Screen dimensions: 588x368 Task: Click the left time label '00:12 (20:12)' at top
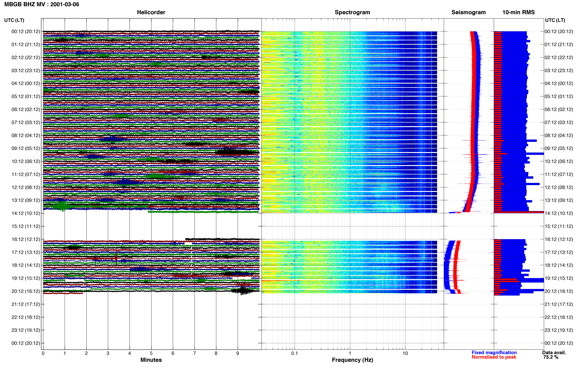click(26, 31)
